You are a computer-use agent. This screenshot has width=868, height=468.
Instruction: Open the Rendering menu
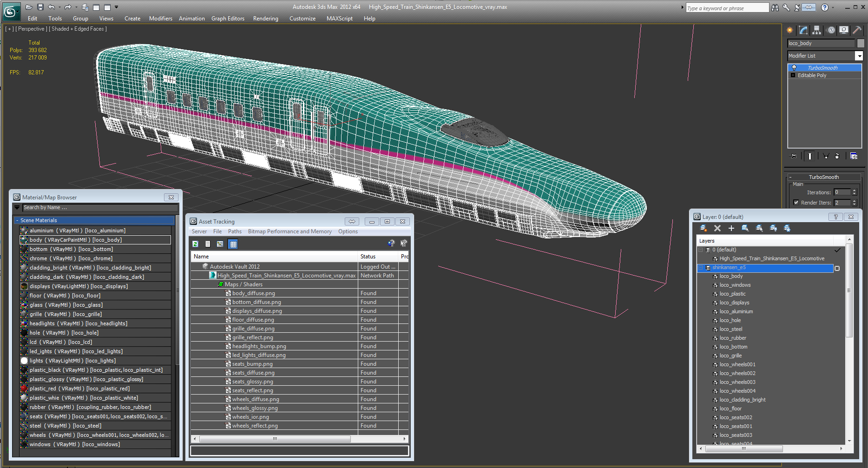265,19
